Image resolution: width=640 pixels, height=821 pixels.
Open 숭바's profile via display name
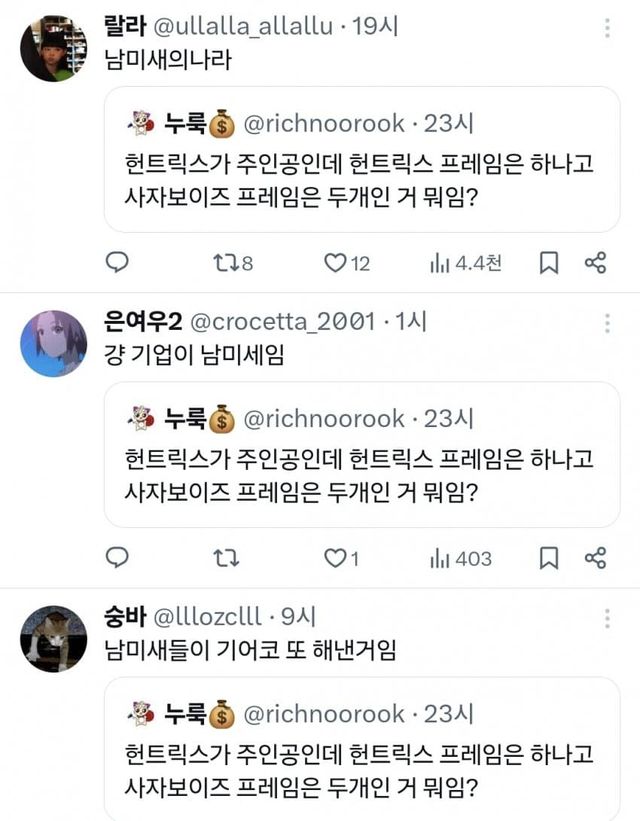pyautogui.click(x=124, y=617)
